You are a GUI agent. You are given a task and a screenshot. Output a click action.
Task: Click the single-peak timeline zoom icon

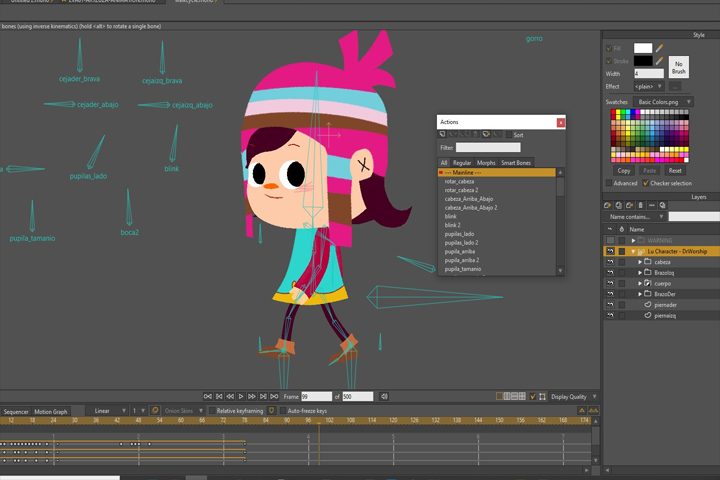coord(582,410)
